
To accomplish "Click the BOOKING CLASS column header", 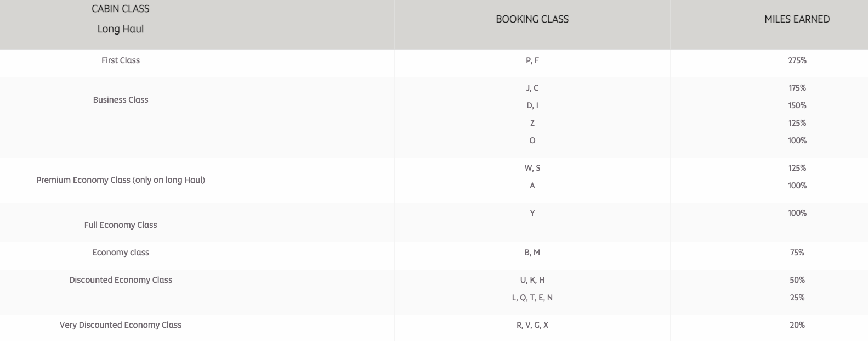I will [532, 19].
